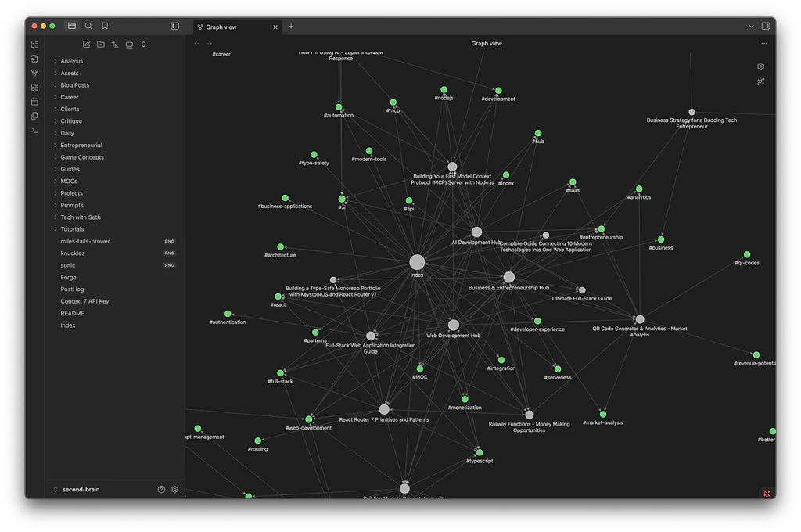Open graph settings gear

point(760,66)
